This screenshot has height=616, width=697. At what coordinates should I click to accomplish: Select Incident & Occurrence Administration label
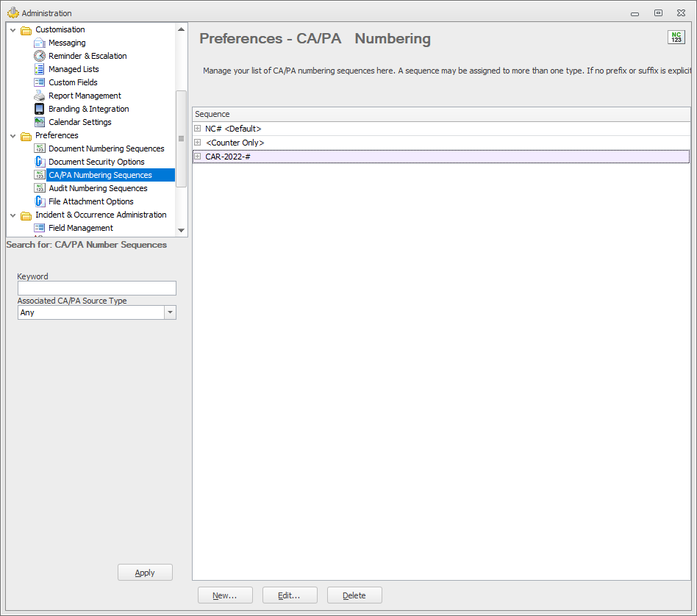101,215
